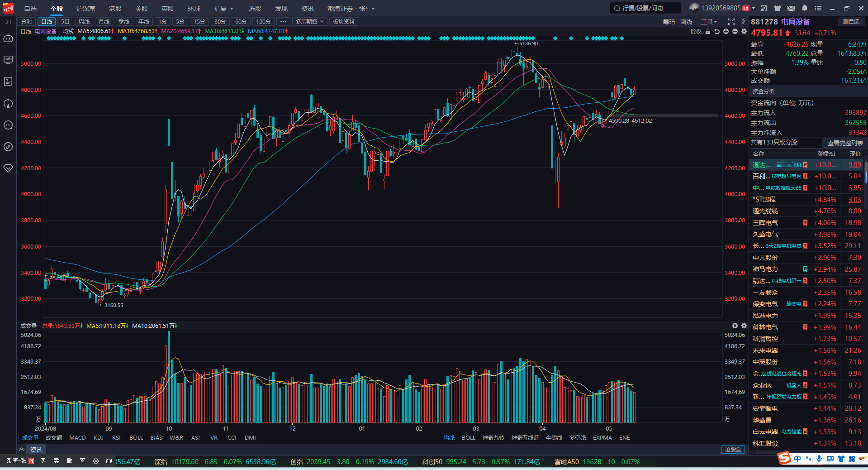Image resolution: width=868 pixels, height=470 pixels.
Task: Open trading settings gear in bottom bar
Action: coord(96,461)
